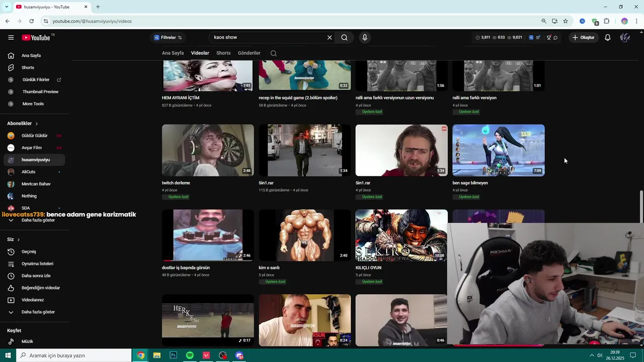Click the Windows taskbar search box
The image size is (644, 362).
74,355
